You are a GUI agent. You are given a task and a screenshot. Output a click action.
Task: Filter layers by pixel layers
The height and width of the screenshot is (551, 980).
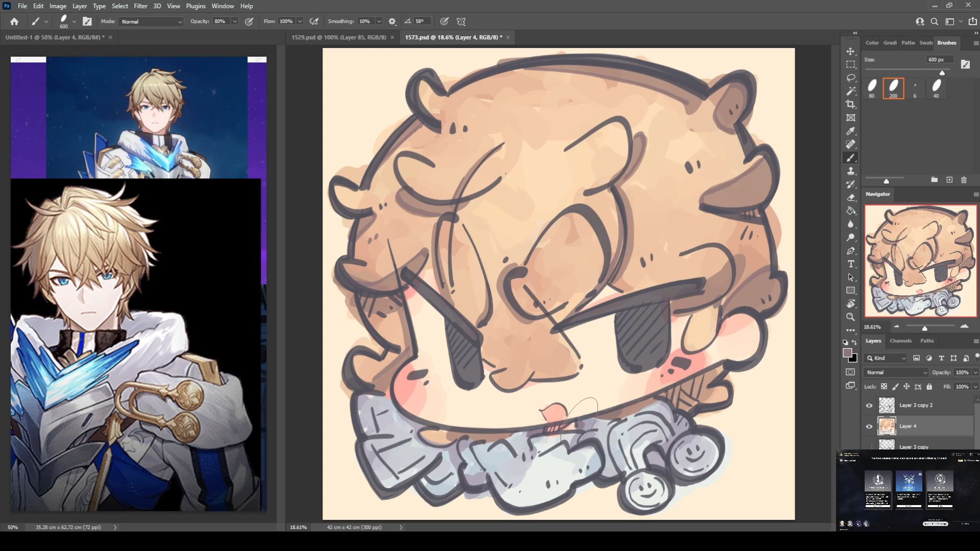pyautogui.click(x=916, y=358)
